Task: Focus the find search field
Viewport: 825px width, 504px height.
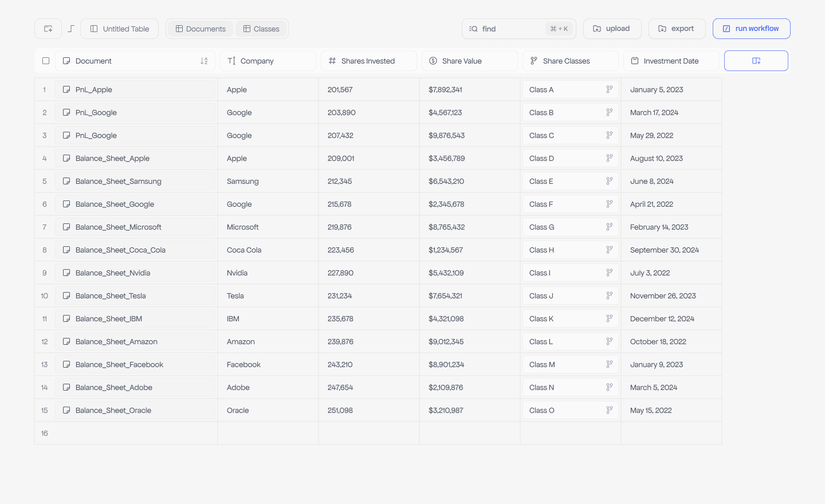Action: pyautogui.click(x=518, y=29)
